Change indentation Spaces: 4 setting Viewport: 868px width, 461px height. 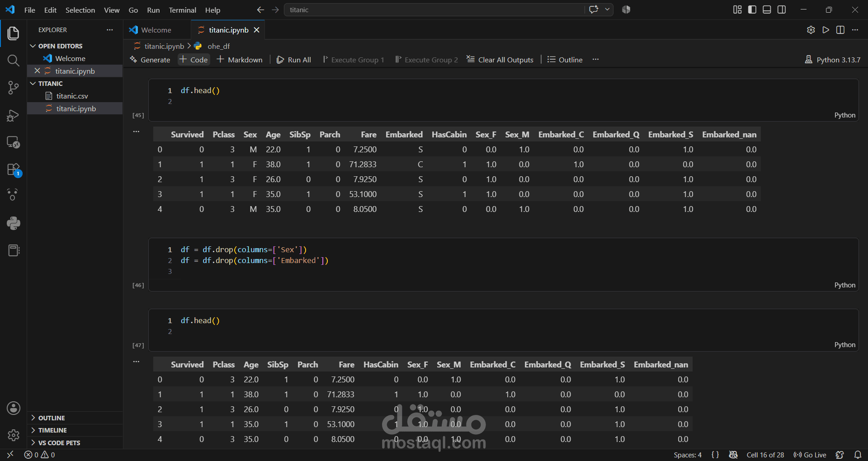(x=688, y=455)
